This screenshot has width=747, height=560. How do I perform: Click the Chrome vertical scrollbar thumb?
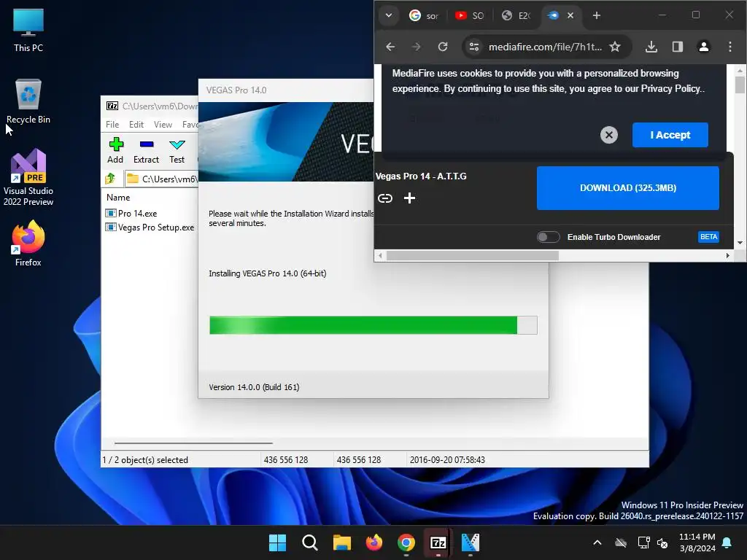[x=740, y=85]
